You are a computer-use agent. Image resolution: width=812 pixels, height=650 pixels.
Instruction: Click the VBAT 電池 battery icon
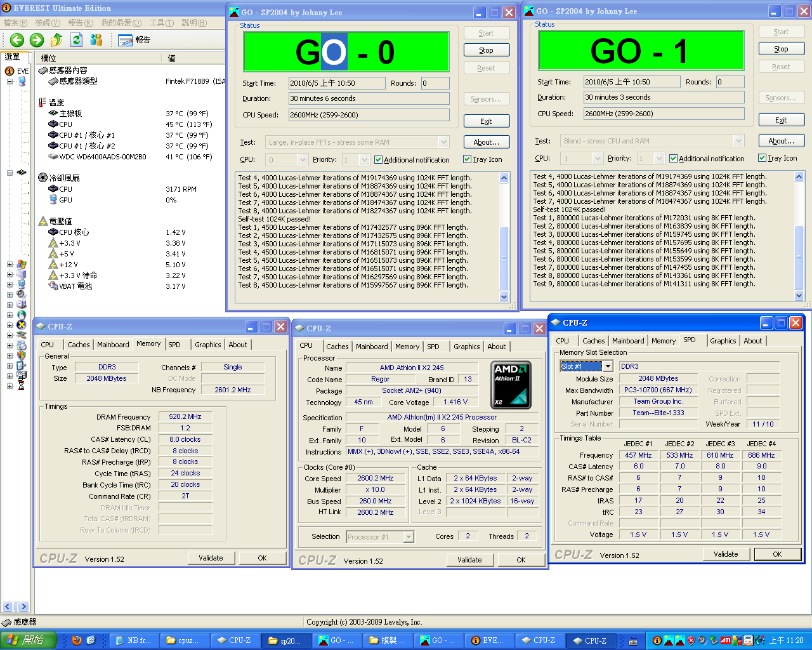[54, 286]
